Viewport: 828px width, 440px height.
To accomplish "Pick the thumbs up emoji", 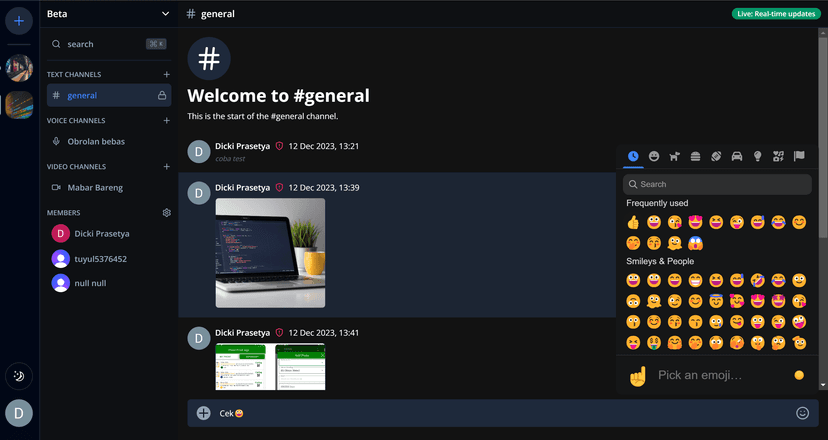I will (633, 222).
